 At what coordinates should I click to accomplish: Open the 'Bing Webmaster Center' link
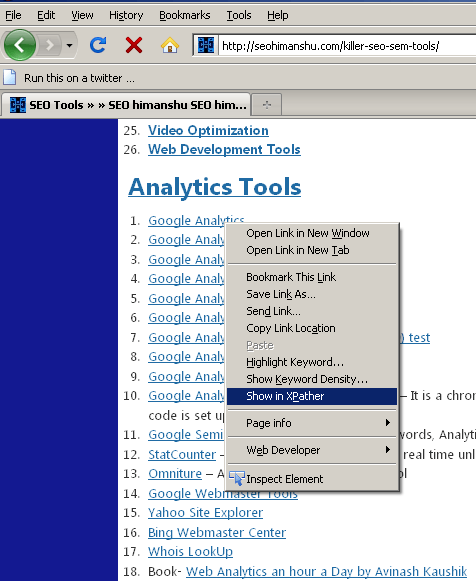(x=217, y=532)
